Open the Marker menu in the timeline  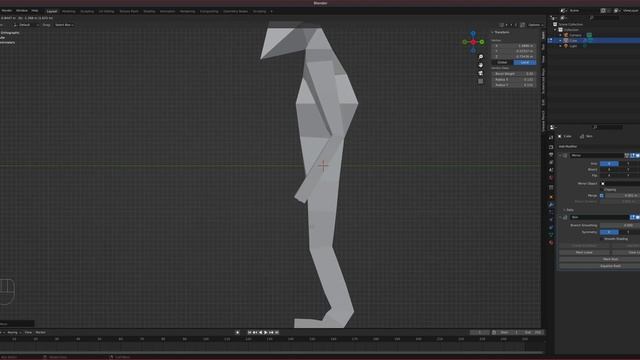[40, 333]
